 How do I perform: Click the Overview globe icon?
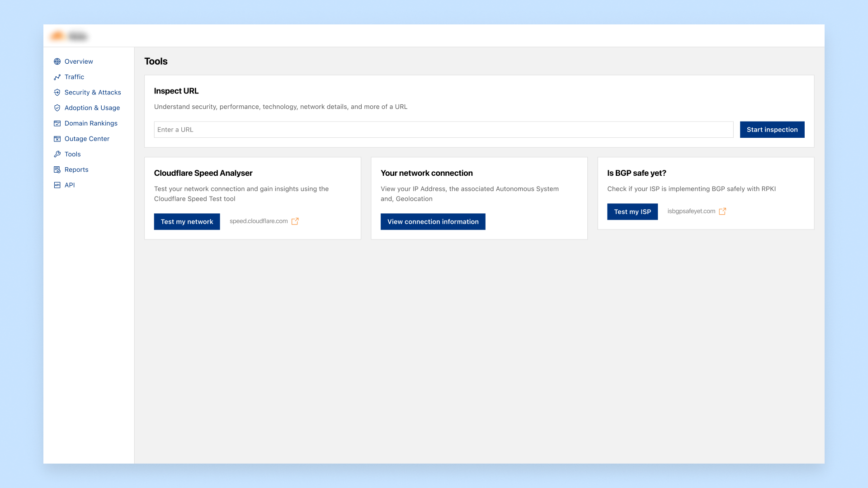pos(57,61)
